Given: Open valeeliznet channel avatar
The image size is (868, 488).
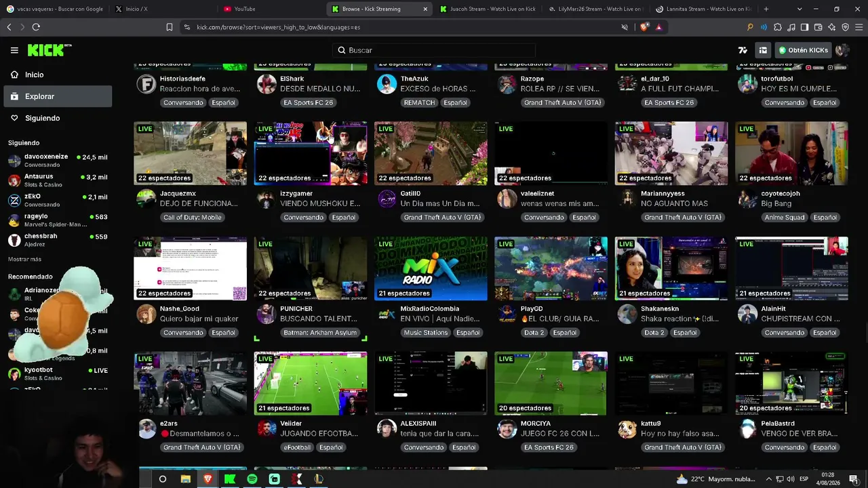Looking at the screenshot, I should pos(507,199).
